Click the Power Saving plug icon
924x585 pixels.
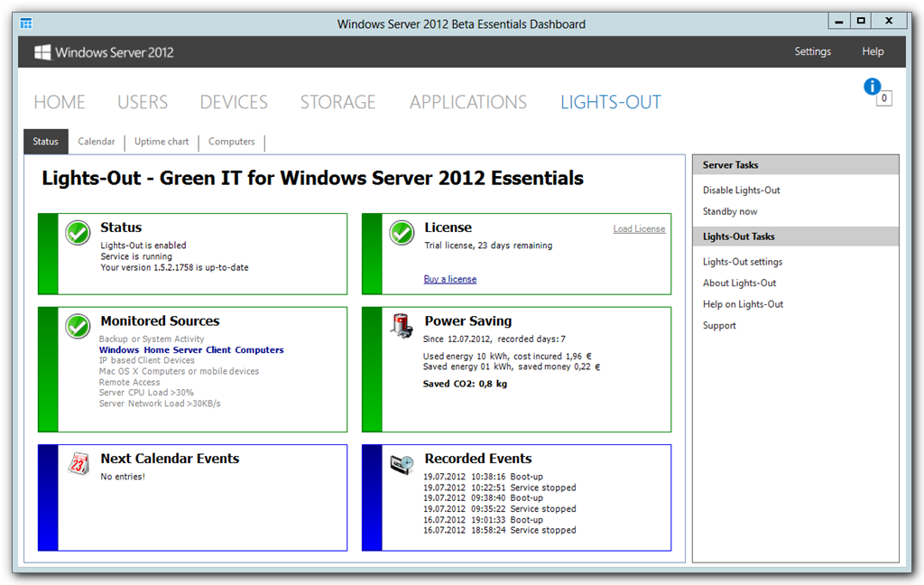[402, 326]
